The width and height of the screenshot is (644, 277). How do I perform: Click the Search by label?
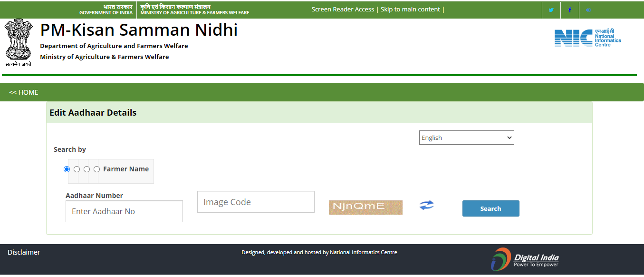click(70, 149)
